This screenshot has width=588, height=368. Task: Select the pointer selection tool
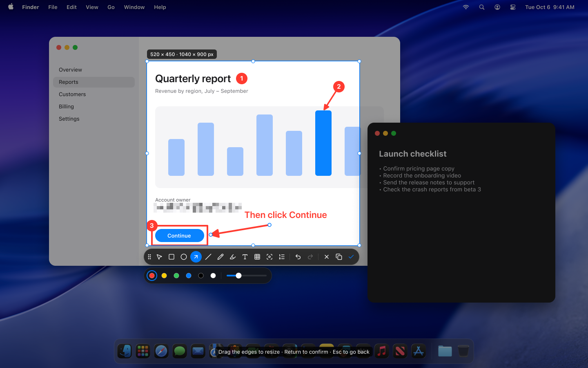[x=159, y=257]
